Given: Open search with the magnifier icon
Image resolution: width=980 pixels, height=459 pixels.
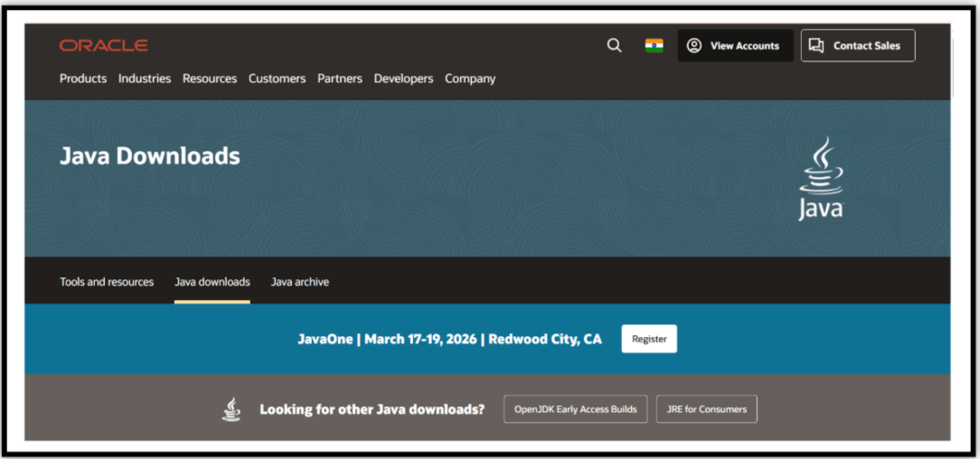Looking at the screenshot, I should coord(615,45).
